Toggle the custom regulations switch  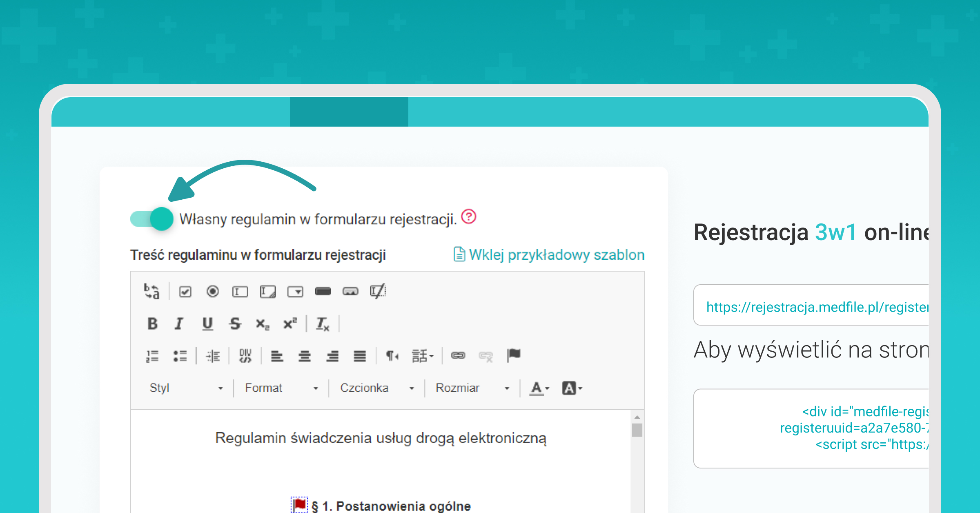click(x=152, y=219)
